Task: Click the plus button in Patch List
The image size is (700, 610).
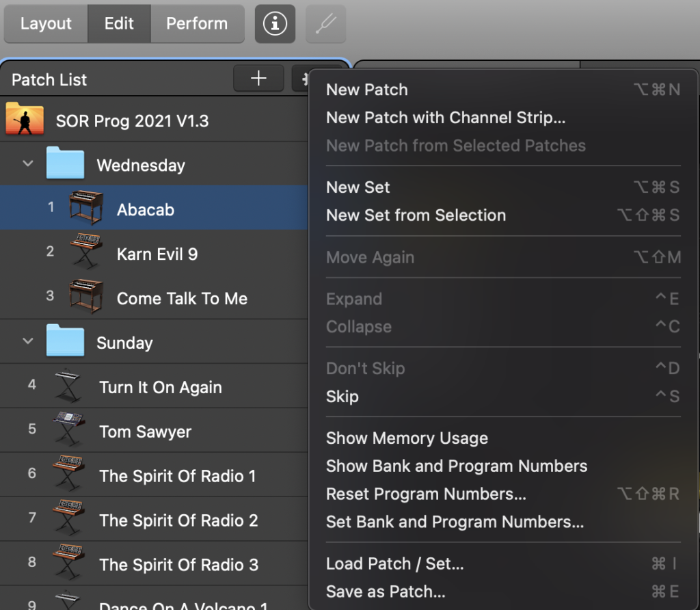Action: (x=258, y=79)
